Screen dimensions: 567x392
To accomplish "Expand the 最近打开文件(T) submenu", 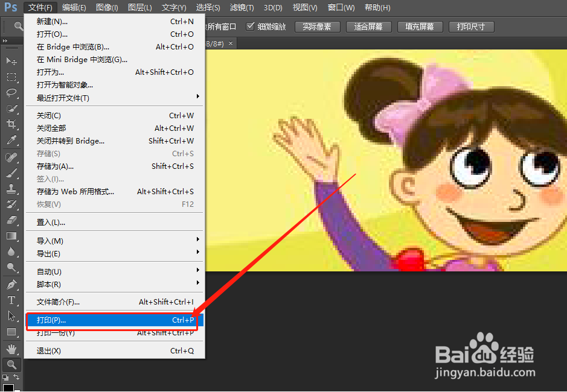I will click(x=114, y=98).
